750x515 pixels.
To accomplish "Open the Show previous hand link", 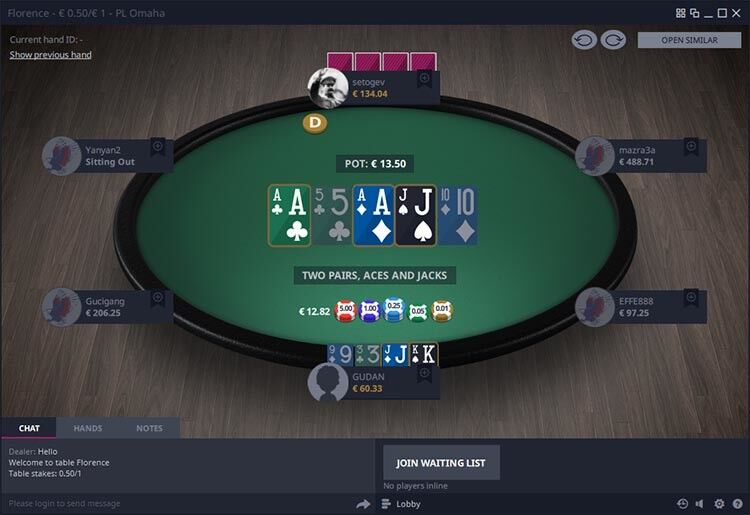I will [x=50, y=55].
